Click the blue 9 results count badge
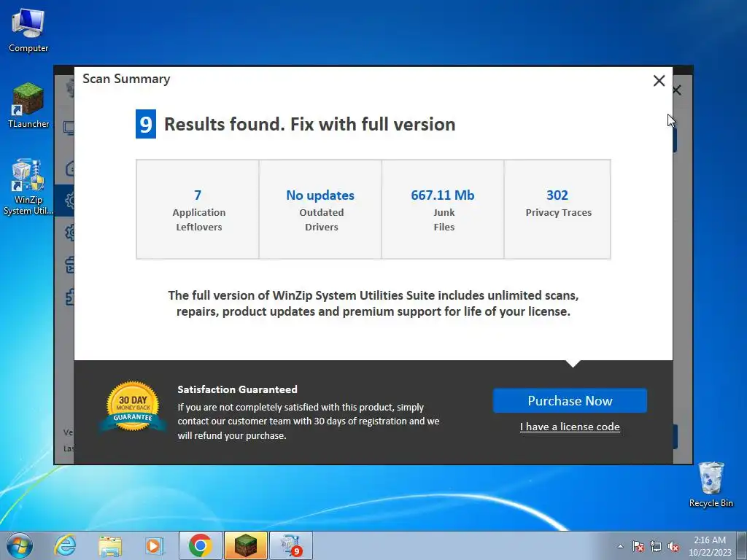747x560 pixels. tap(146, 124)
